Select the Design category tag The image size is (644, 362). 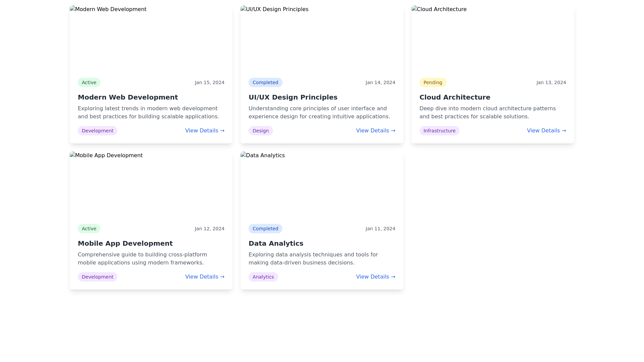point(260,131)
